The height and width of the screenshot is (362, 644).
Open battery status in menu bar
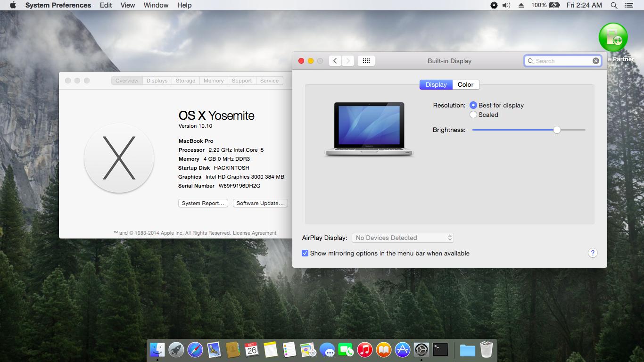[x=545, y=5]
